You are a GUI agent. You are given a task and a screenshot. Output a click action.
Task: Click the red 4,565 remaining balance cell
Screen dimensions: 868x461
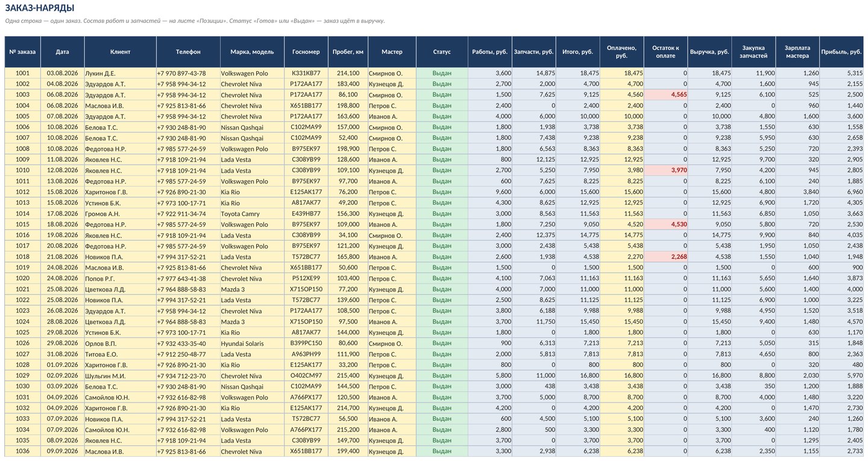click(x=666, y=95)
